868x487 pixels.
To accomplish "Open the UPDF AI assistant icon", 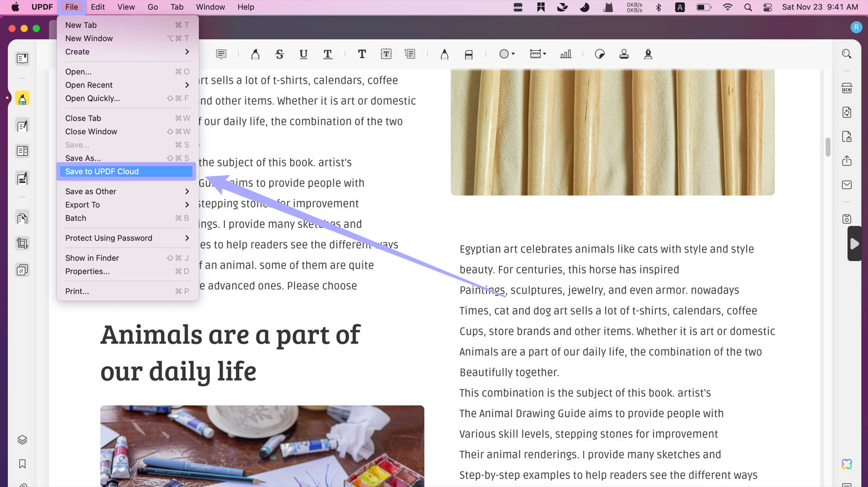I will point(847,464).
